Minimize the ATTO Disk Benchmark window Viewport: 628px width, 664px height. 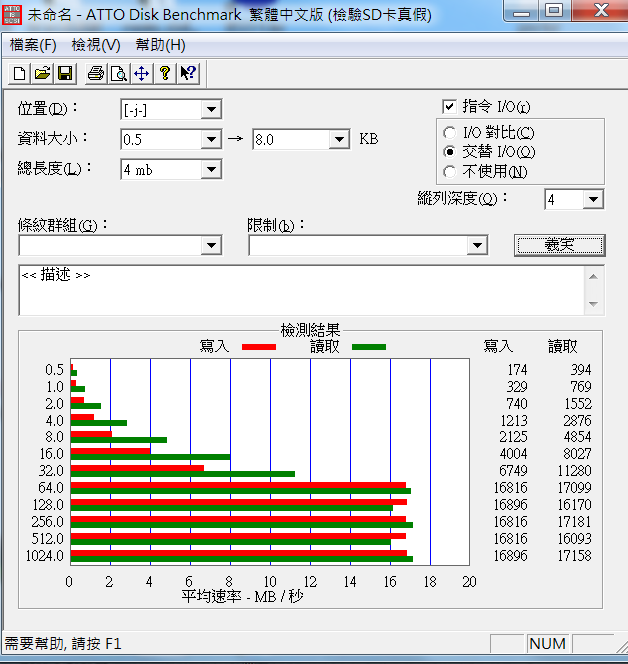click(522, 11)
